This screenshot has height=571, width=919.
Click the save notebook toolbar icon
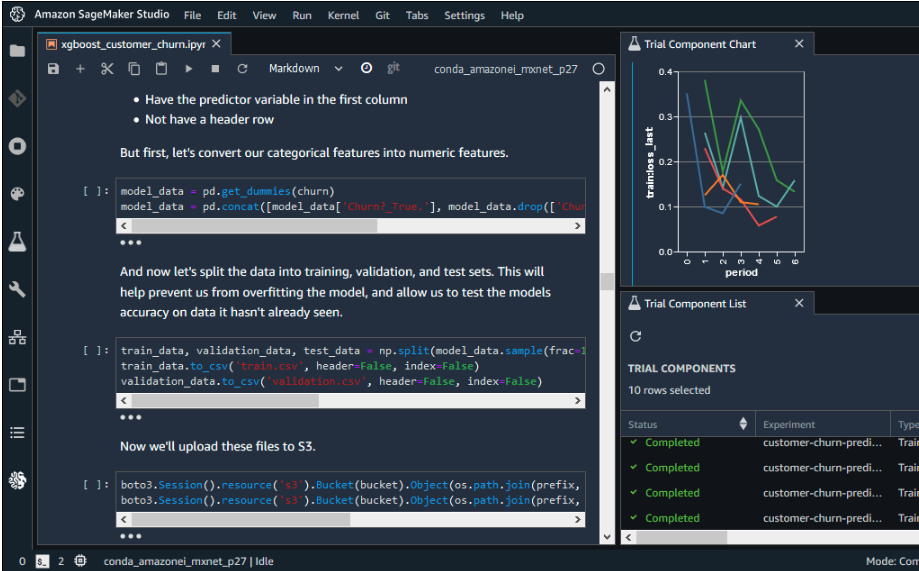54,69
